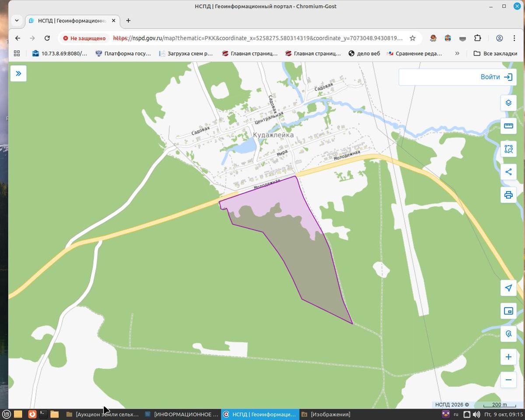Open the volume control in system tray
525x420 pixels.
476,414
